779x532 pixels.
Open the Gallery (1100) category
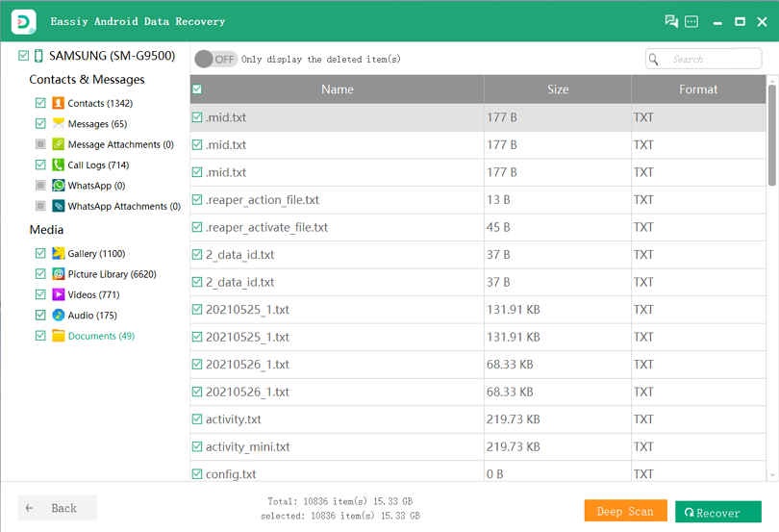[x=96, y=254]
